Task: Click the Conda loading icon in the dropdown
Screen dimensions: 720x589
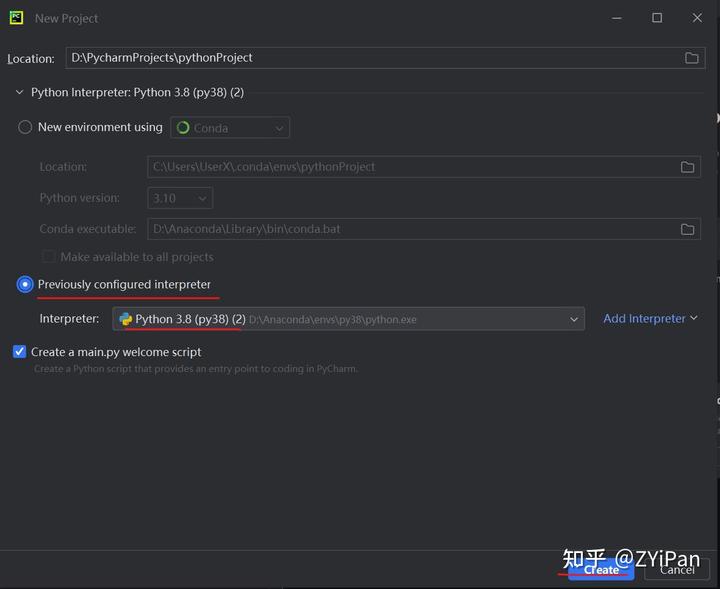Action: 182,128
